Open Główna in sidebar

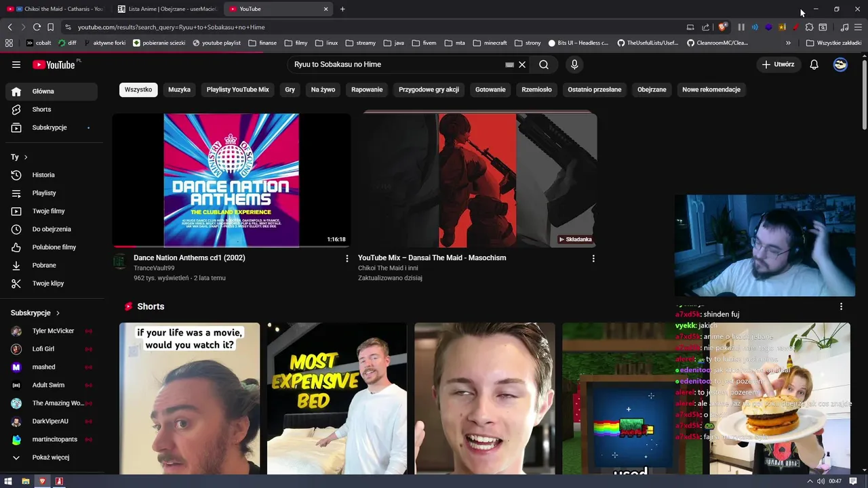[x=52, y=91]
